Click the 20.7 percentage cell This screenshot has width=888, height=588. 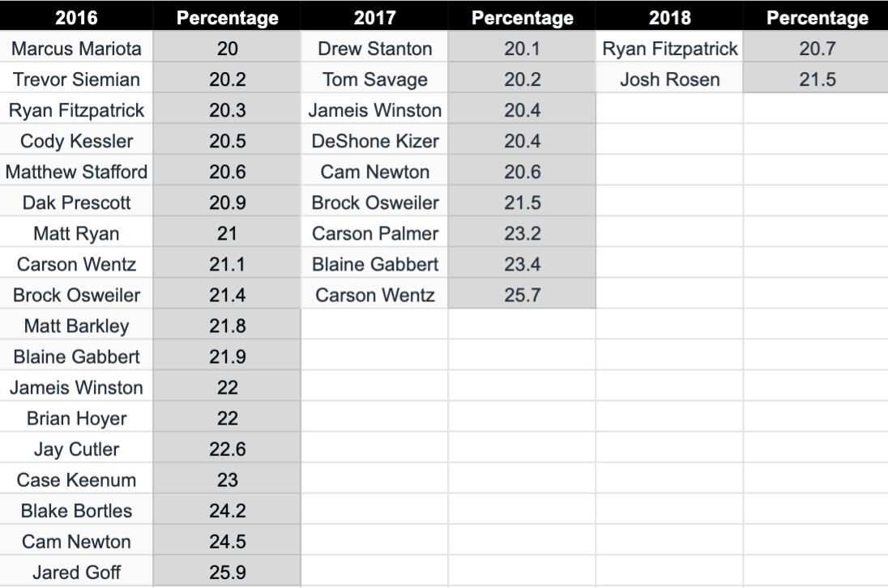click(817, 48)
